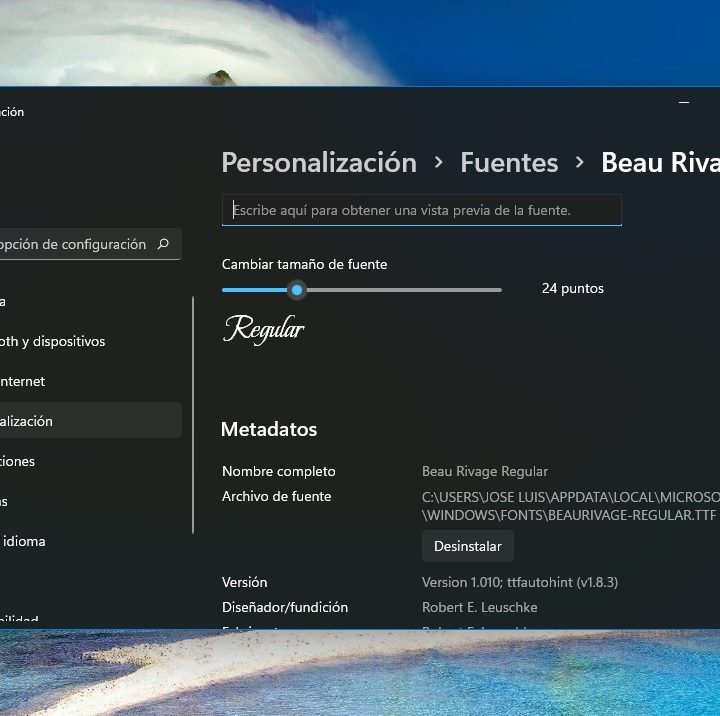Viewport: 720px width, 716px height.
Task: Click the 'Versión' label
Action: tap(244, 582)
